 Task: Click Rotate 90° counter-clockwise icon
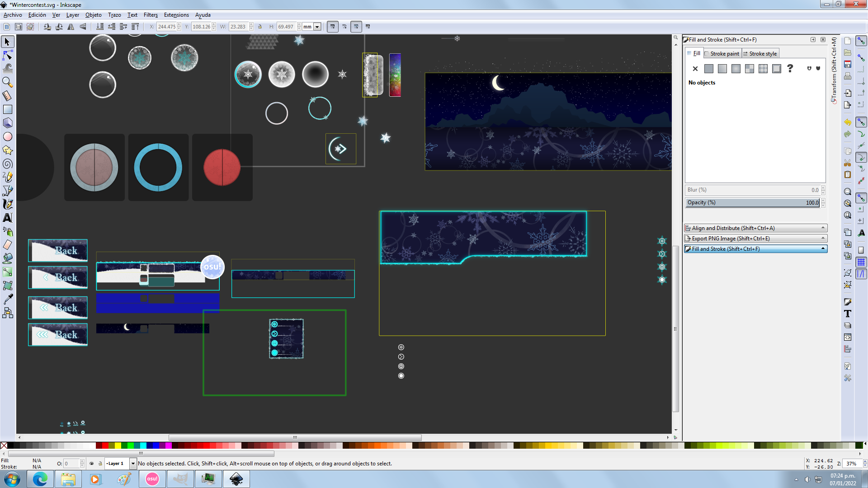point(47,27)
